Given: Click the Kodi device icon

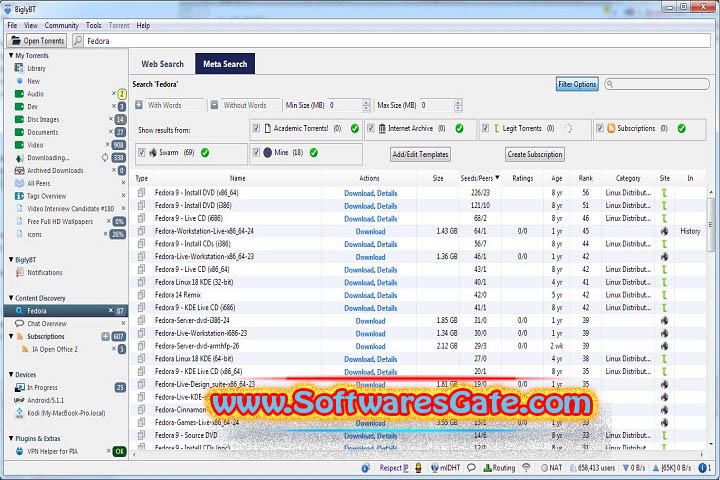Looking at the screenshot, I should coord(19,413).
